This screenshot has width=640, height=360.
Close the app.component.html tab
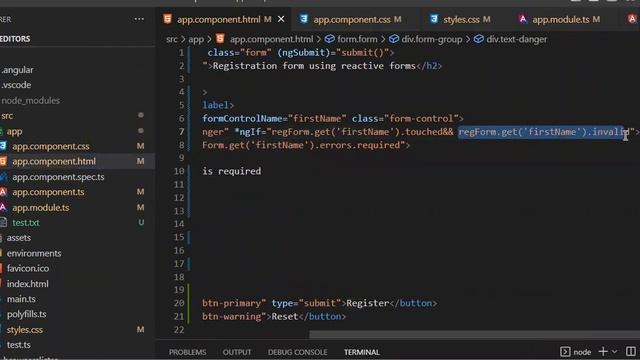point(281,19)
